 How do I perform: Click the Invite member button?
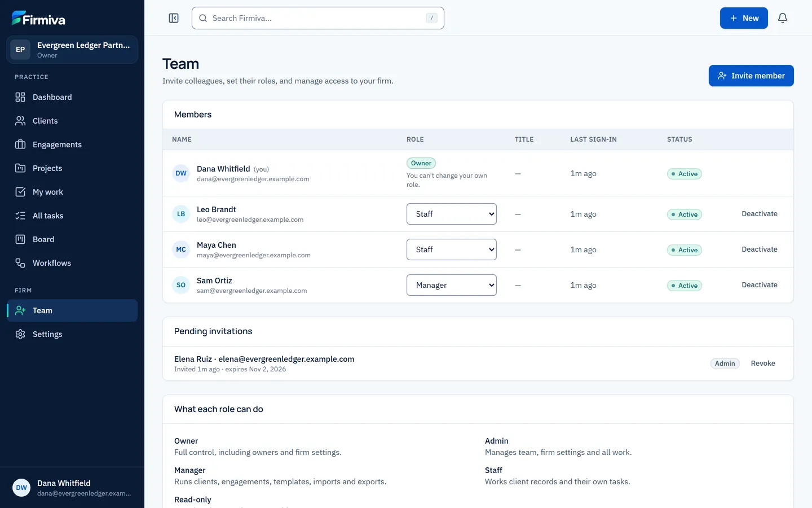click(x=751, y=76)
